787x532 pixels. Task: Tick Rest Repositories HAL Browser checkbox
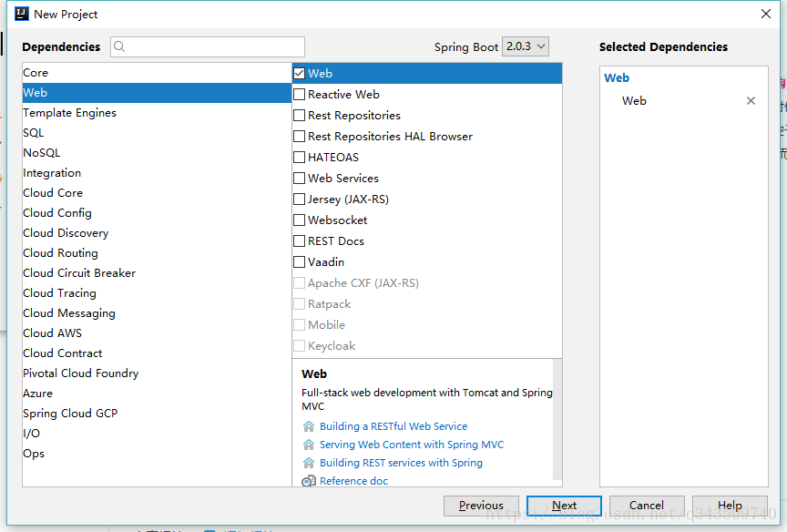pyautogui.click(x=299, y=137)
